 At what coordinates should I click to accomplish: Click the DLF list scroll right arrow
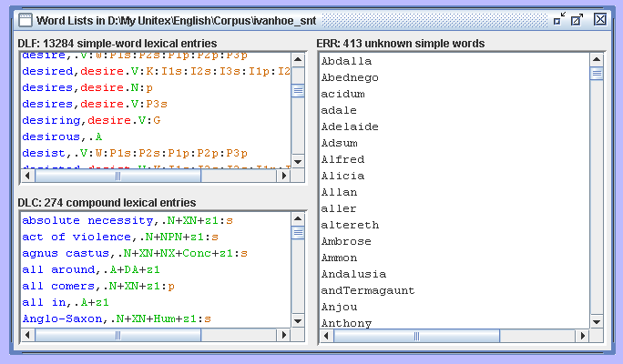coord(283,176)
